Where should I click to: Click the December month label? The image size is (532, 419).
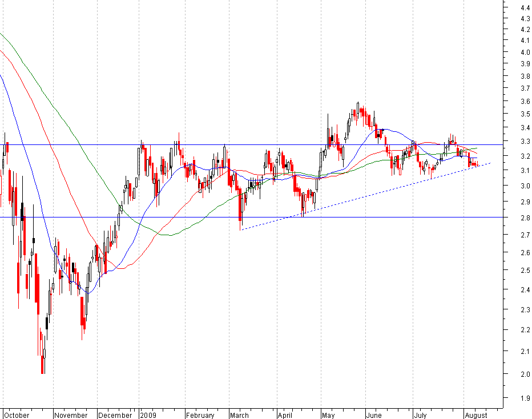[115, 415]
